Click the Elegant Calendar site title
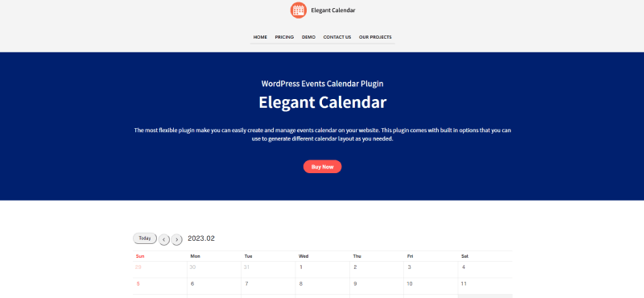This screenshot has width=644, height=298. click(333, 10)
